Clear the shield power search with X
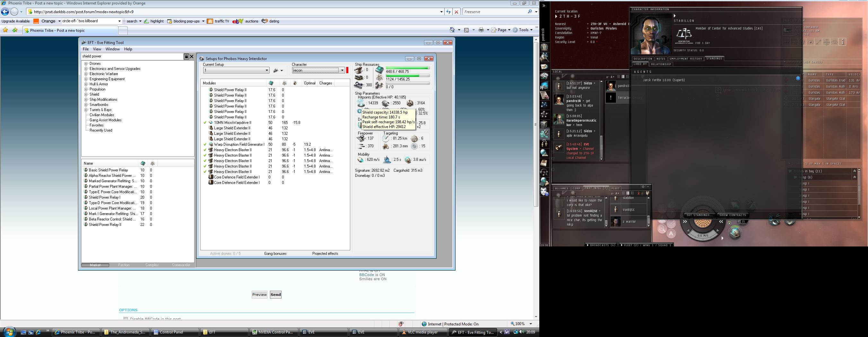The width and height of the screenshot is (868, 337). pyautogui.click(x=192, y=56)
